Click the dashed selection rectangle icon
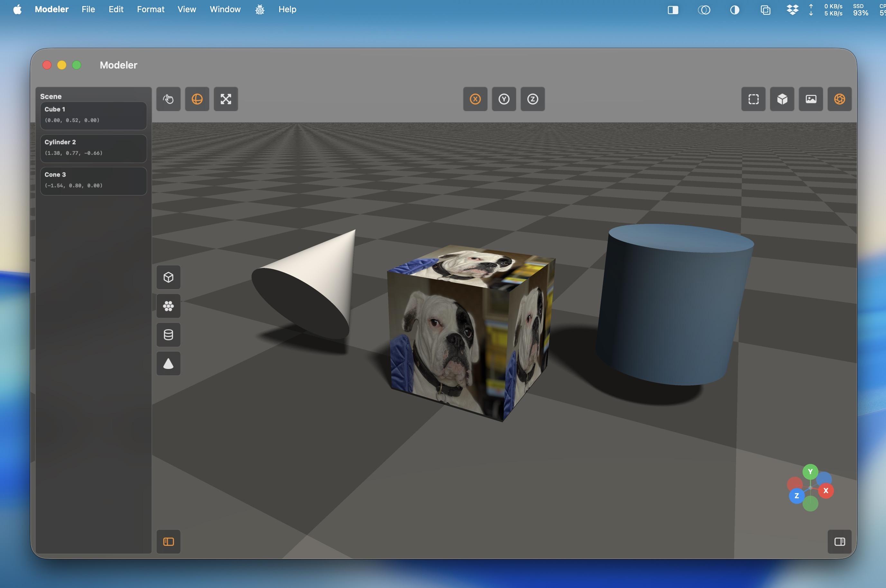Viewport: 886px width, 588px height. click(753, 99)
